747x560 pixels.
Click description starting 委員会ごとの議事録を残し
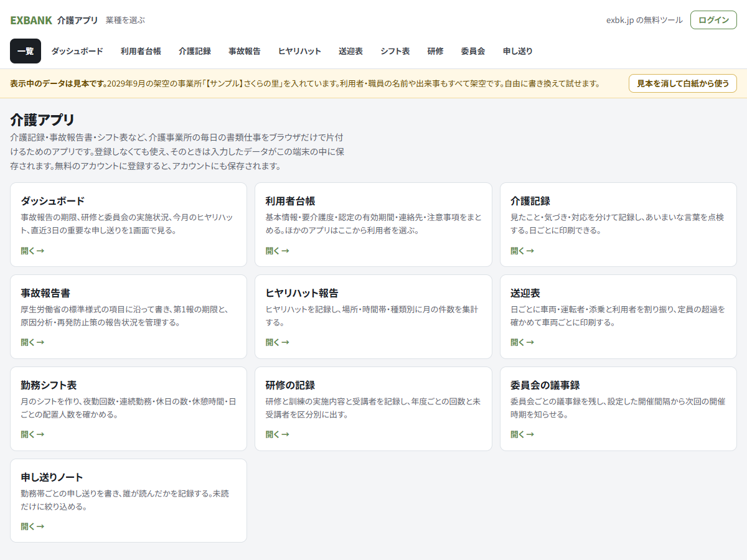618,408
